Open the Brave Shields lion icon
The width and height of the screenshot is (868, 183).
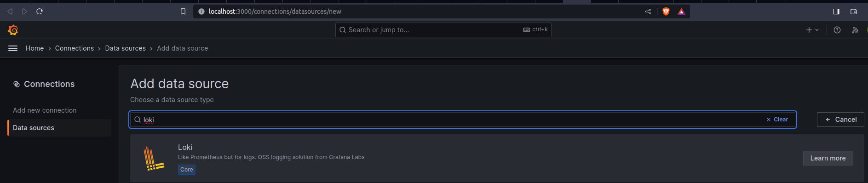click(x=666, y=11)
